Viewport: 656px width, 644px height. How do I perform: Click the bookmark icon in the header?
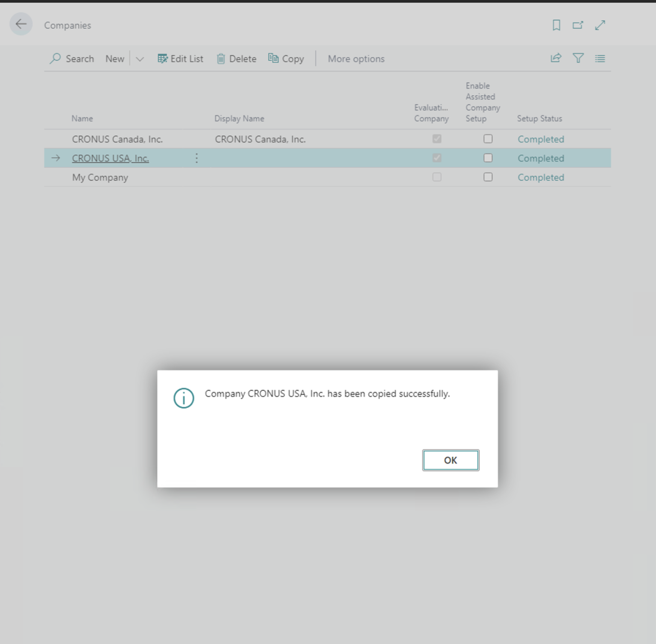click(x=556, y=25)
